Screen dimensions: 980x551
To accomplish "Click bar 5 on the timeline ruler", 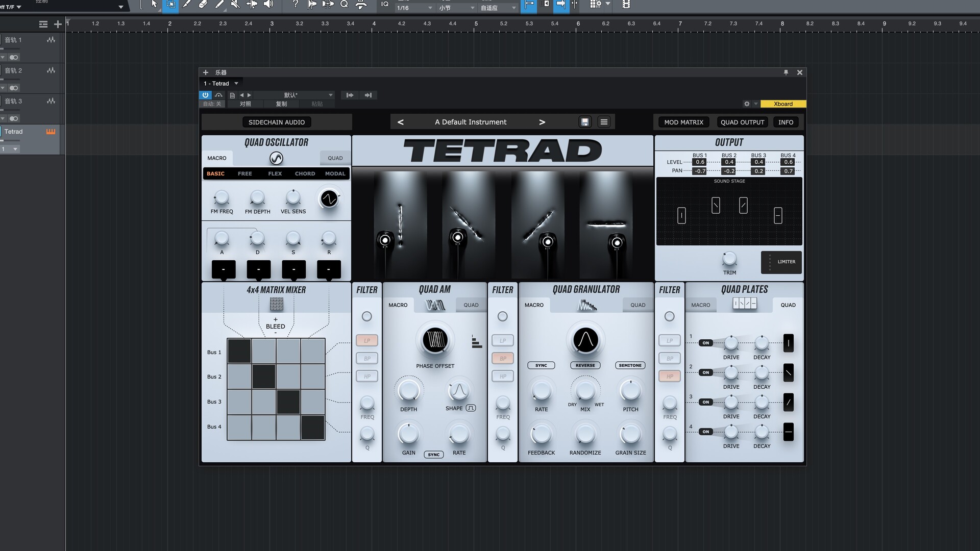I will point(476,24).
